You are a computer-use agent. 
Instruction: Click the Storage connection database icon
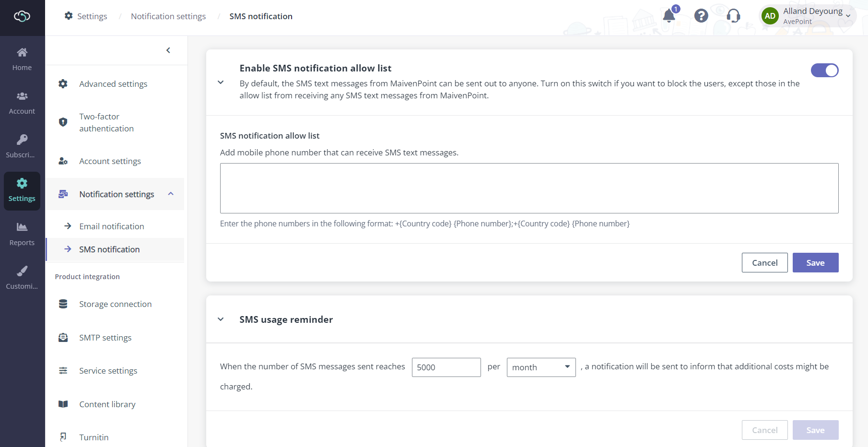point(63,304)
